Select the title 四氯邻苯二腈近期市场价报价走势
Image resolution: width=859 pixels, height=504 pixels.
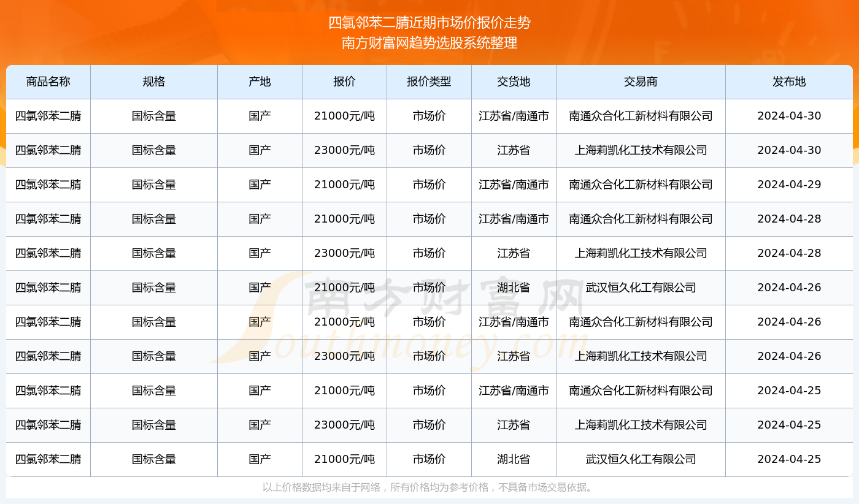(x=429, y=23)
